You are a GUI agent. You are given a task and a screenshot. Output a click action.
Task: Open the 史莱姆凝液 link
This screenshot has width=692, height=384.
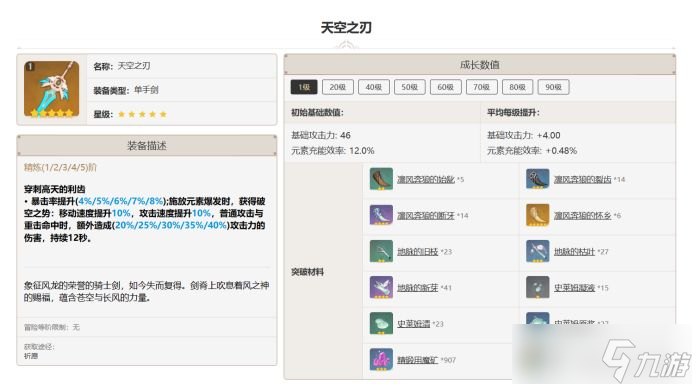[574, 288]
